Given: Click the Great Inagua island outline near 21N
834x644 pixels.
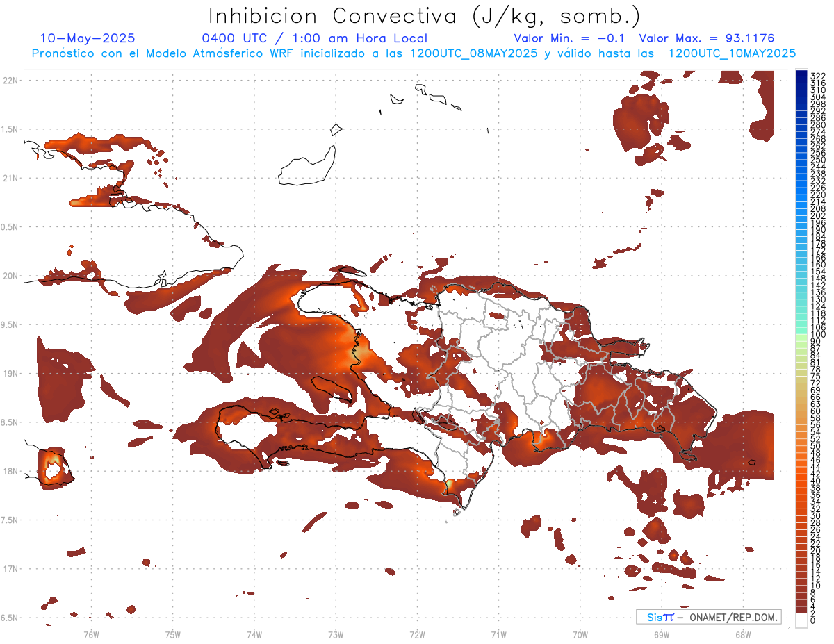Looking at the screenshot, I should [308, 167].
